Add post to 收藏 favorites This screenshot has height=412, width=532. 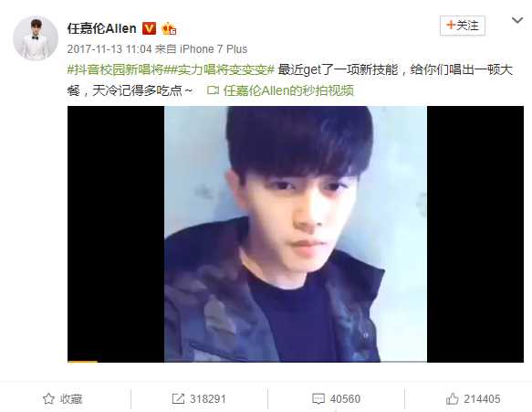63,398
